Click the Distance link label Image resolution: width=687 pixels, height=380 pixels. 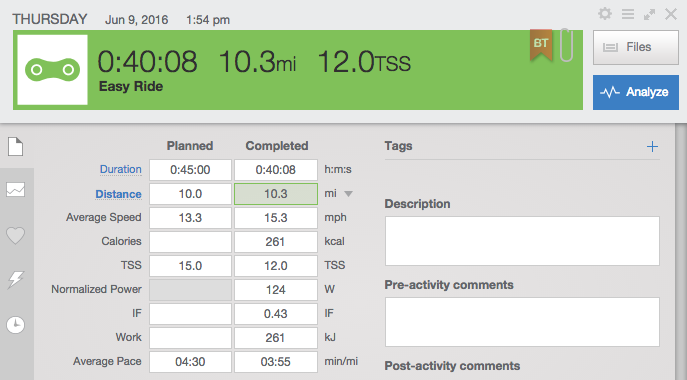(118, 194)
